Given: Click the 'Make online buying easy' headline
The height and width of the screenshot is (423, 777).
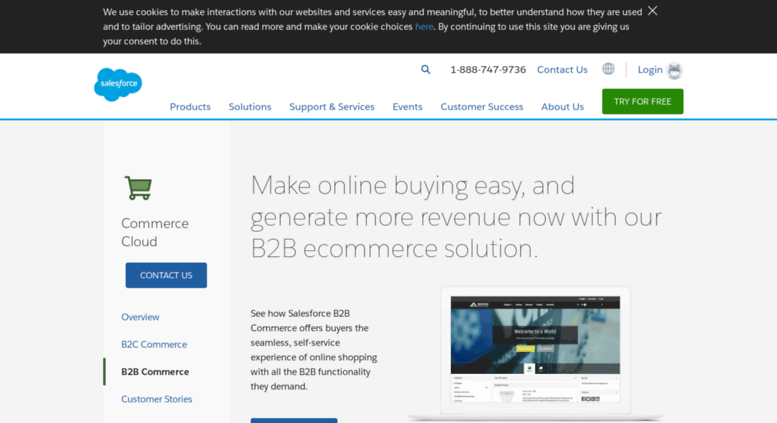Looking at the screenshot, I should click(456, 216).
